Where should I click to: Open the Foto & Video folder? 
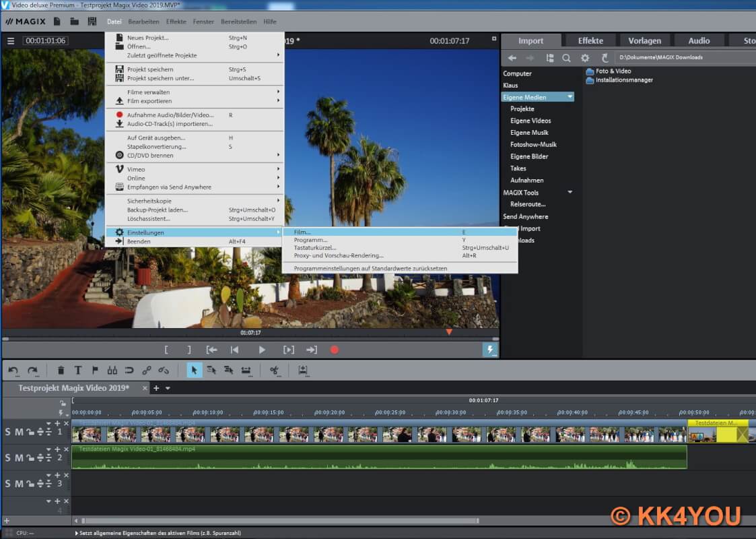click(613, 71)
